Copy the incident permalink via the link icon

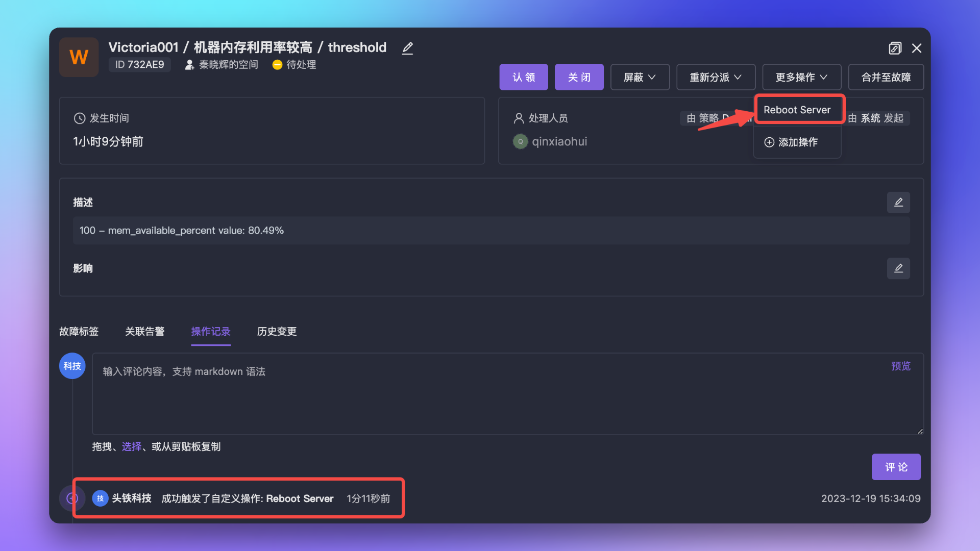click(895, 48)
